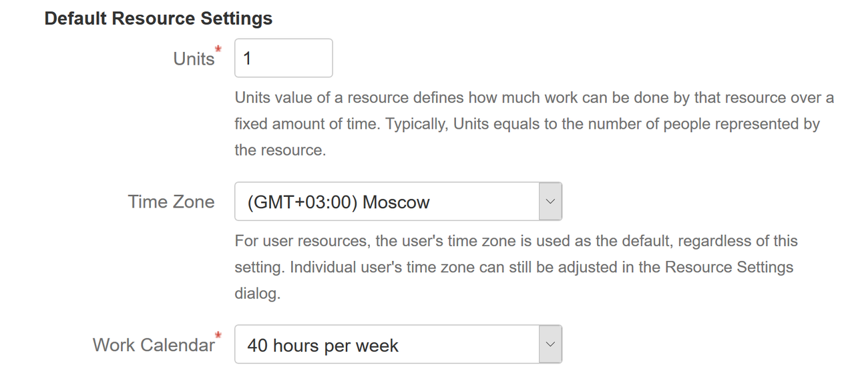This screenshot has height=379, width=868.
Task: Click 'Resource Settings' in the time zone note
Action: 729,267
